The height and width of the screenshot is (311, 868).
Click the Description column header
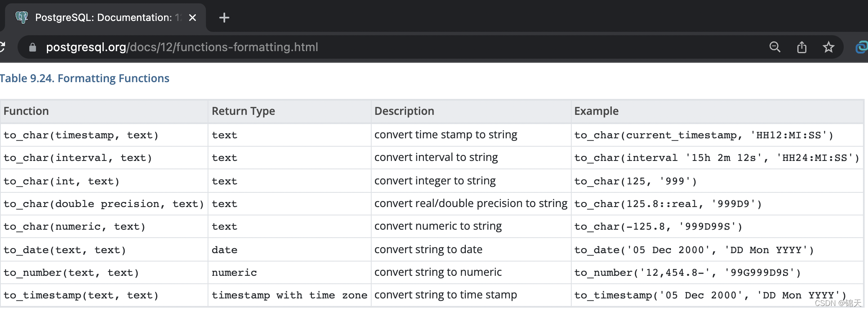[x=404, y=111]
